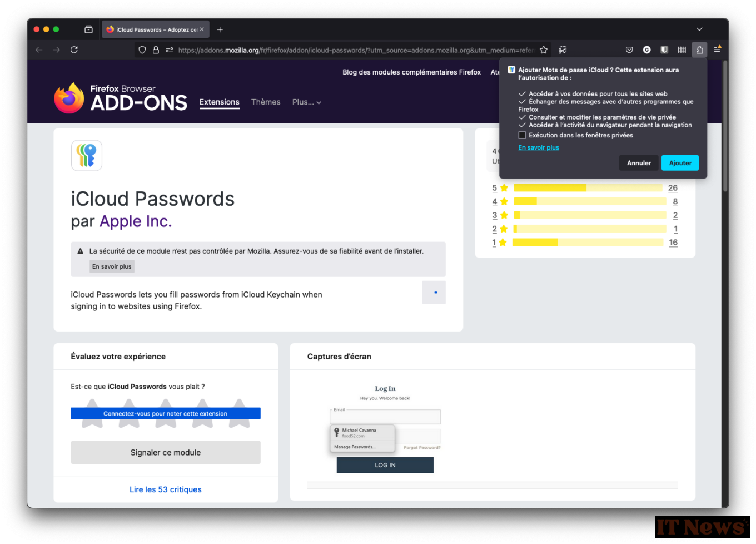Screen dimensions: 756x544
Task: Click the Firefox Add-ons logo
Action: tap(121, 98)
